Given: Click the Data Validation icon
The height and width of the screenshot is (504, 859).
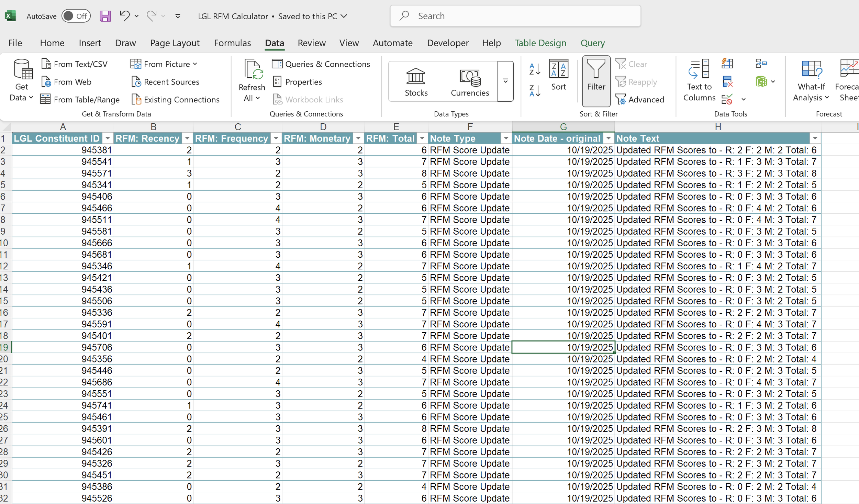Looking at the screenshot, I should tap(727, 100).
